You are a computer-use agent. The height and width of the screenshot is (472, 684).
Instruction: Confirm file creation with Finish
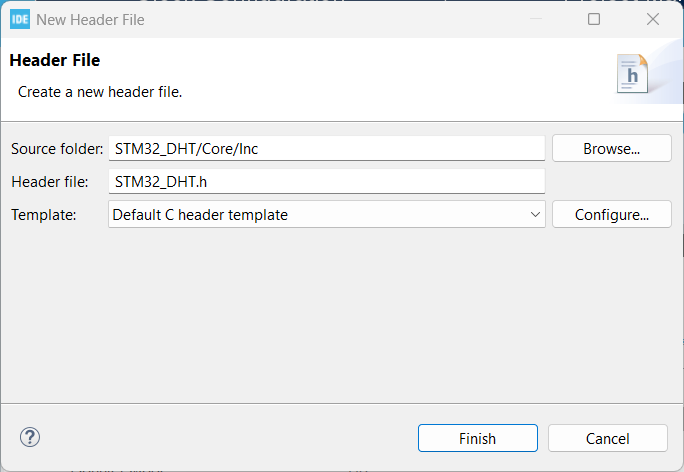pos(478,438)
